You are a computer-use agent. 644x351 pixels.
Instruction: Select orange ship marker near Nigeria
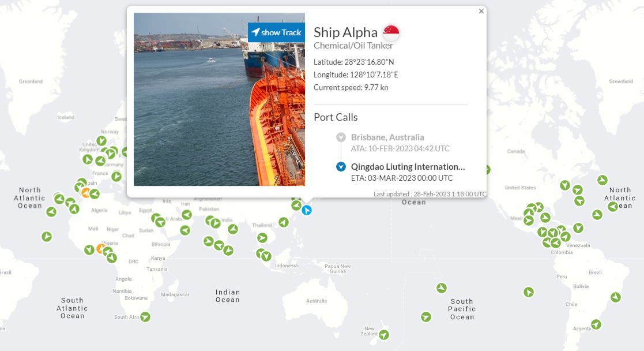[x=101, y=249]
